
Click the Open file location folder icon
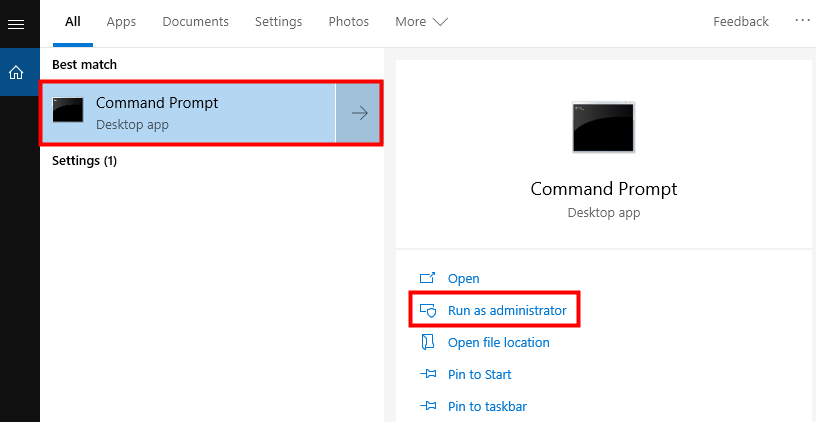click(x=427, y=342)
